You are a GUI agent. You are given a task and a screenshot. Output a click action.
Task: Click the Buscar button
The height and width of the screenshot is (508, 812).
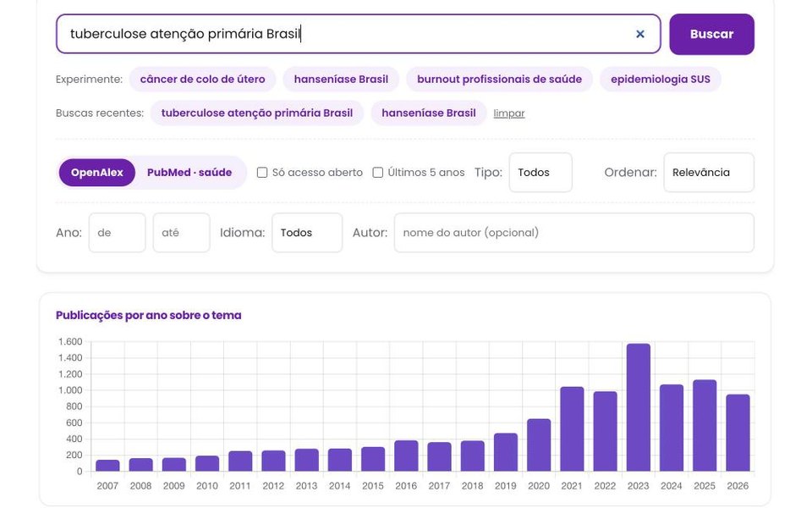(711, 34)
